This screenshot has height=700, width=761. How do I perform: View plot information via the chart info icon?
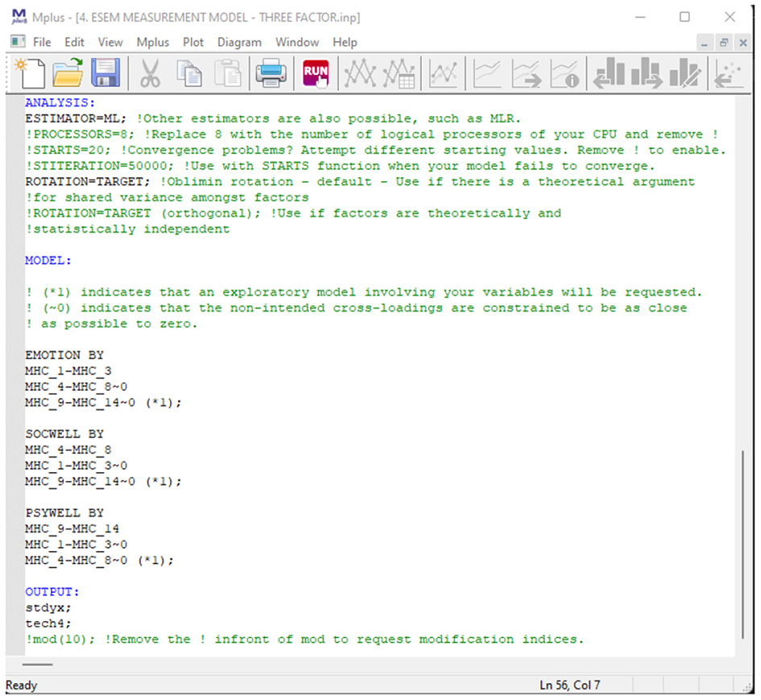tap(567, 74)
